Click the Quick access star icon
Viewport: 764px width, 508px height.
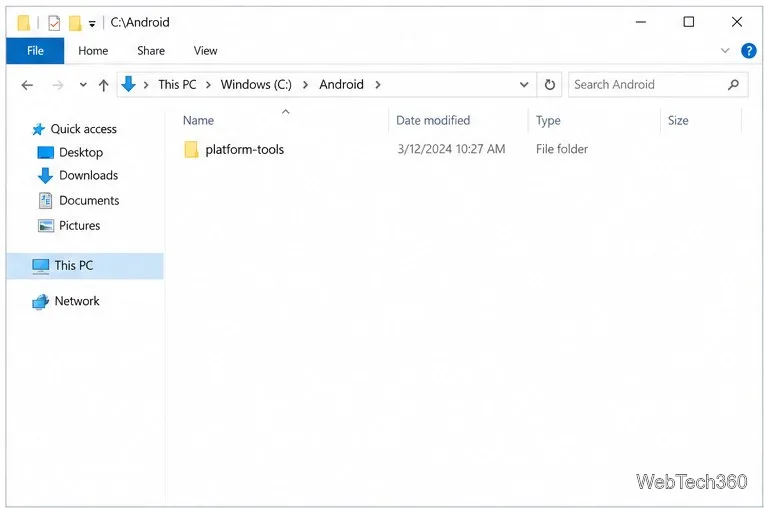[x=38, y=129]
